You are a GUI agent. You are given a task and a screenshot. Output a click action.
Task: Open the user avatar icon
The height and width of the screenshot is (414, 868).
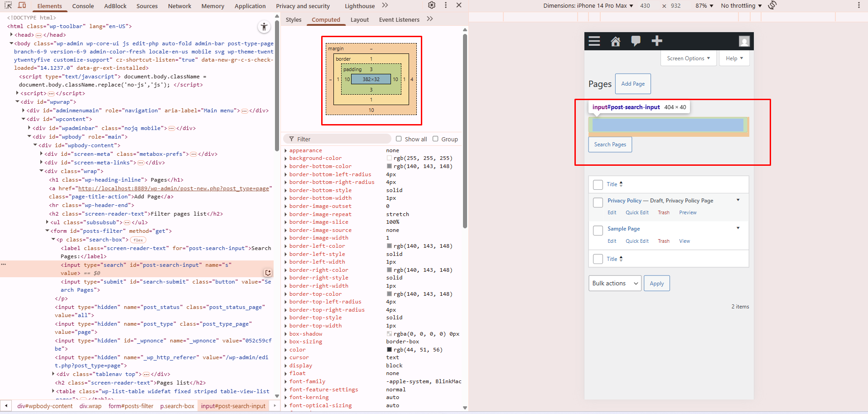(x=744, y=41)
